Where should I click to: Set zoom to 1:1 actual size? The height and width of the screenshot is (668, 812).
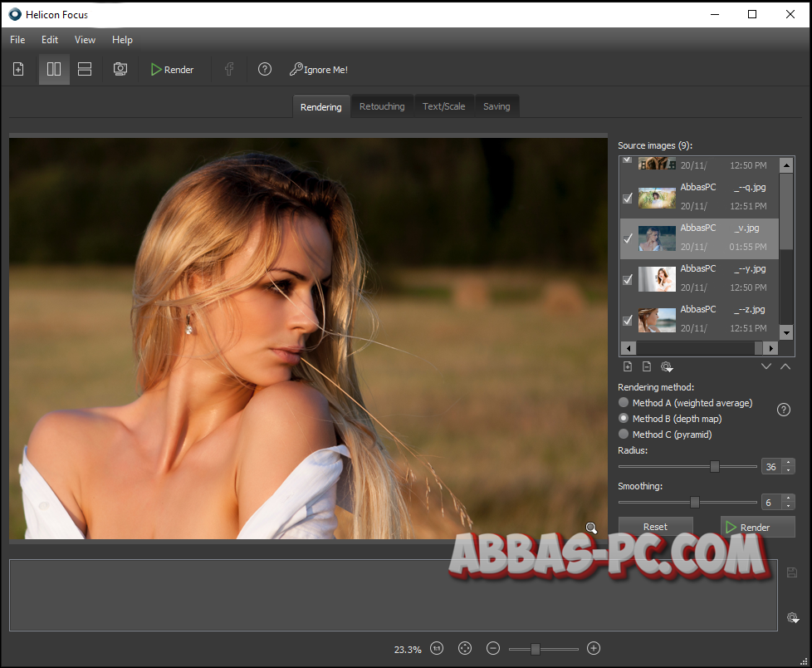(437, 648)
